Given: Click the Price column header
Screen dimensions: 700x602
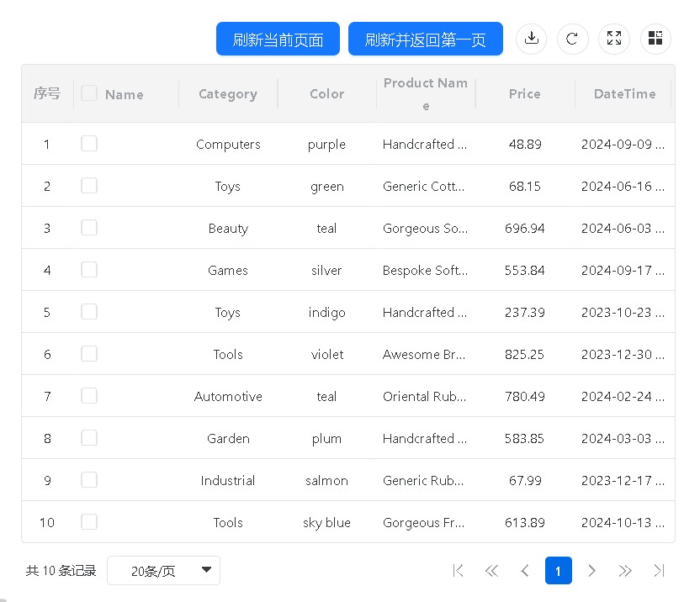Looking at the screenshot, I should point(524,94).
